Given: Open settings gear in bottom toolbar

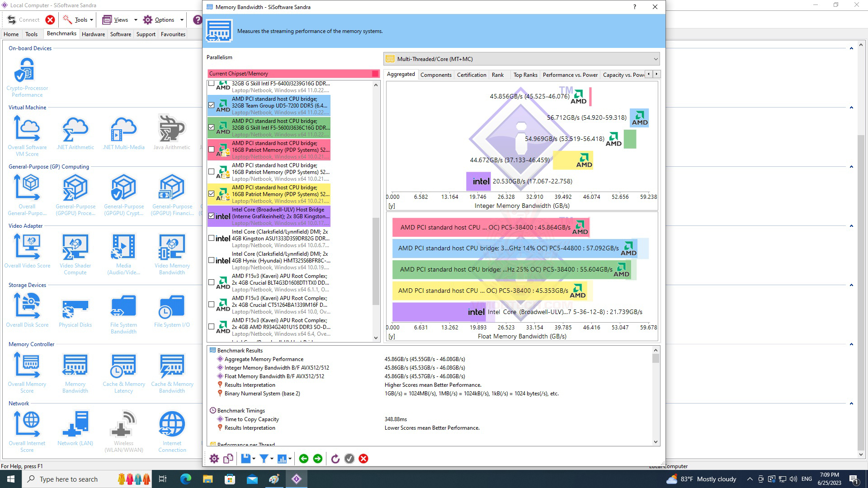Looking at the screenshot, I should pyautogui.click(x=214, y=459).
